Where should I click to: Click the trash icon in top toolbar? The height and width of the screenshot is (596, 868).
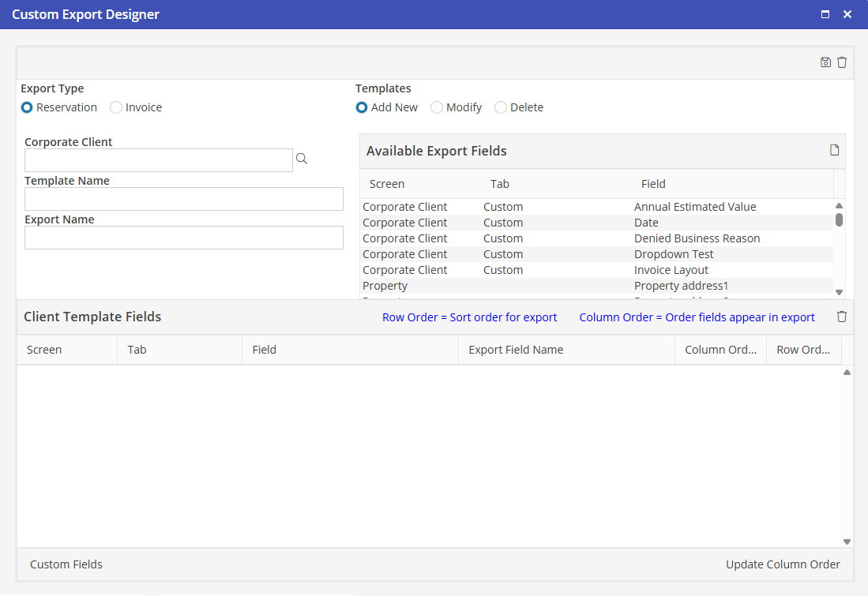842,62
